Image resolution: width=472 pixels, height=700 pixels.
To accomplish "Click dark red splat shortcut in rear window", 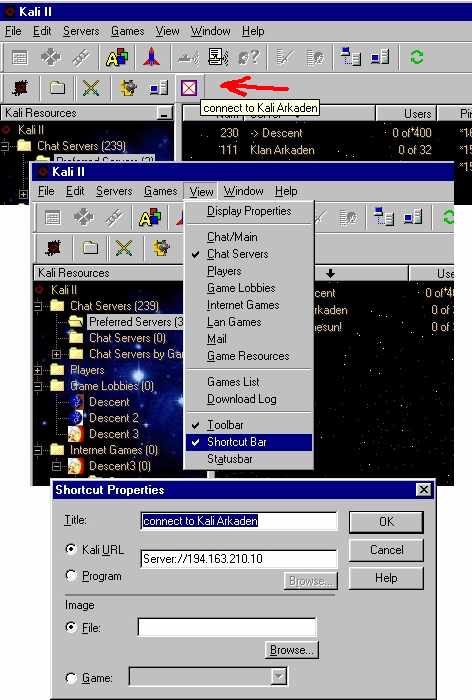I will [21, 88].
